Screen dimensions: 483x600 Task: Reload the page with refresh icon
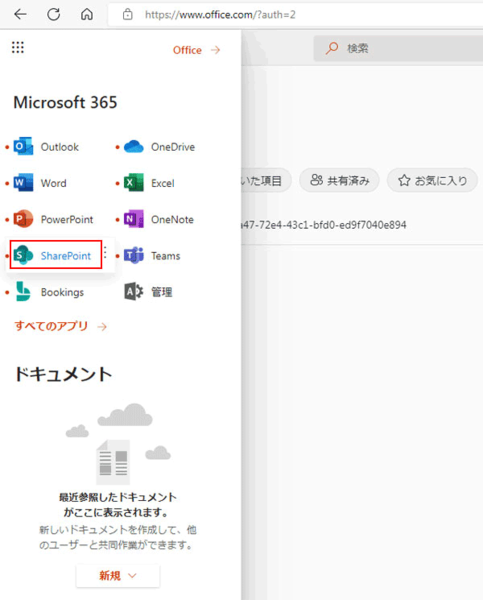tap(54, 15)
